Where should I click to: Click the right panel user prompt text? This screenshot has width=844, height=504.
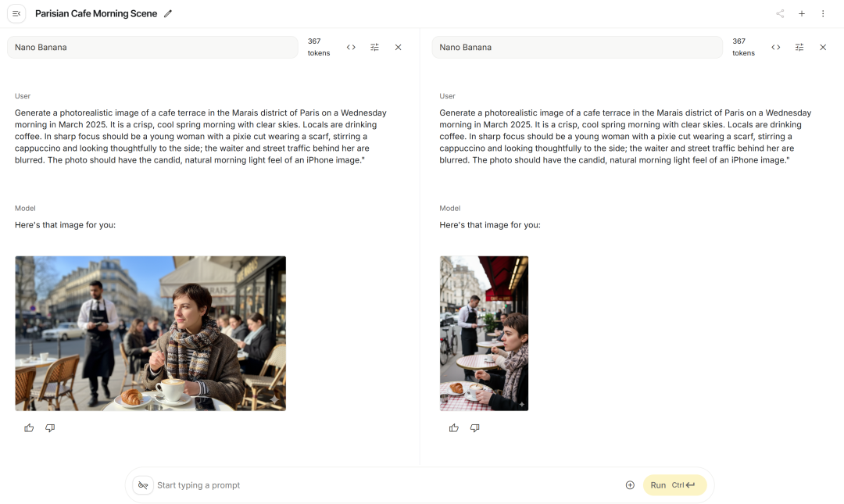(625, 136)
